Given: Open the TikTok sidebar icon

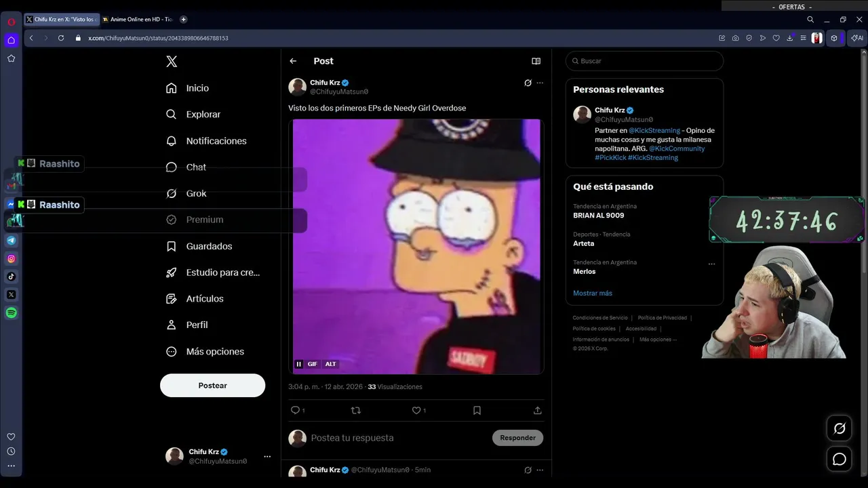Looking at the screenshot, I should click(12, 277).
